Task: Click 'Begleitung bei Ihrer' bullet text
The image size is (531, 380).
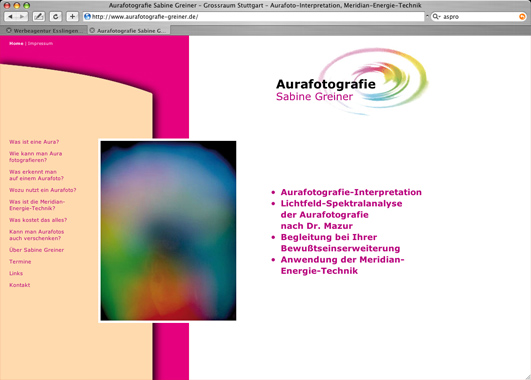Action: (x=329, y=237)
